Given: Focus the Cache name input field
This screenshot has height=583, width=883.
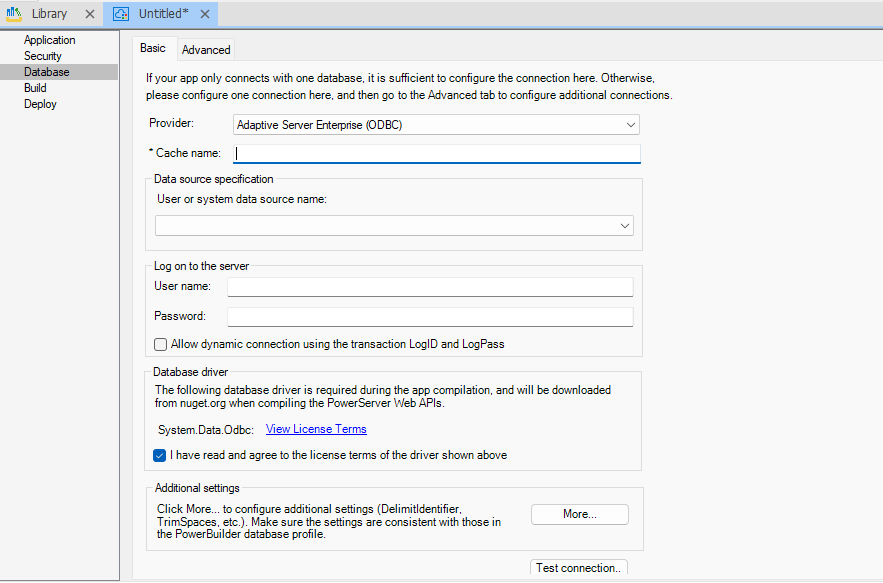Looking at the screenshot, I should coord(437,154).
